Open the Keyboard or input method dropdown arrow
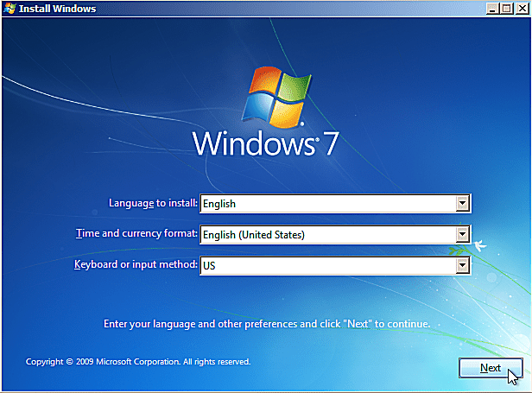This screenshot has width=532, height=393. [x=462, y=265]
